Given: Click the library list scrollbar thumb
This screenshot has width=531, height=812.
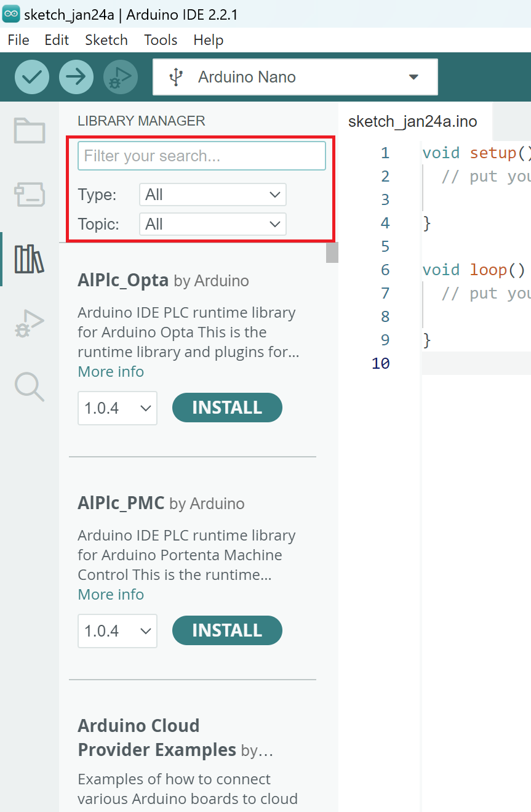Looking at the screenshot, I should (x=332, y=253).
